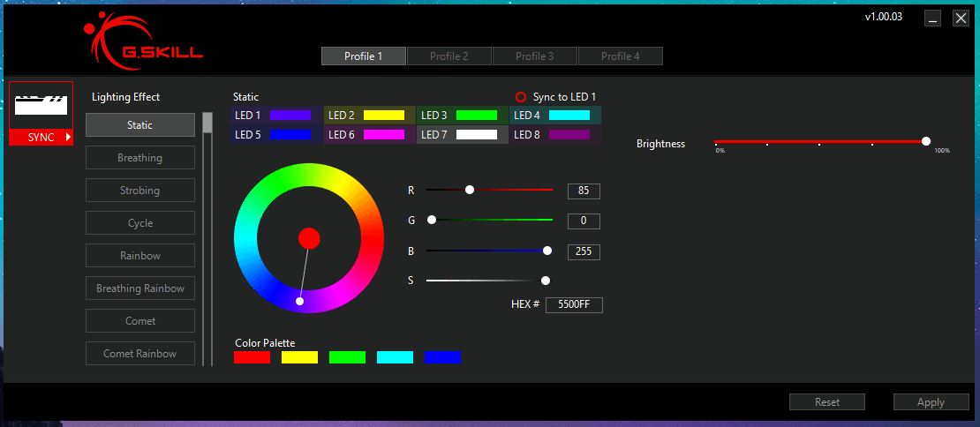Viewport: 980px width, 427px height.
Task: Click the S saturation slider handle
Action: 546,281
